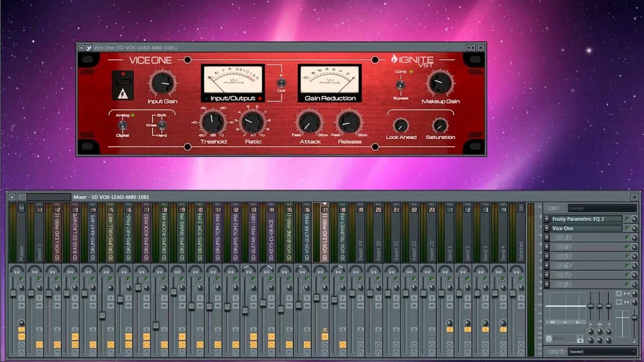644x362 pixels.
Task: Click the Saturation knob on Vice One
Action: 440,125
